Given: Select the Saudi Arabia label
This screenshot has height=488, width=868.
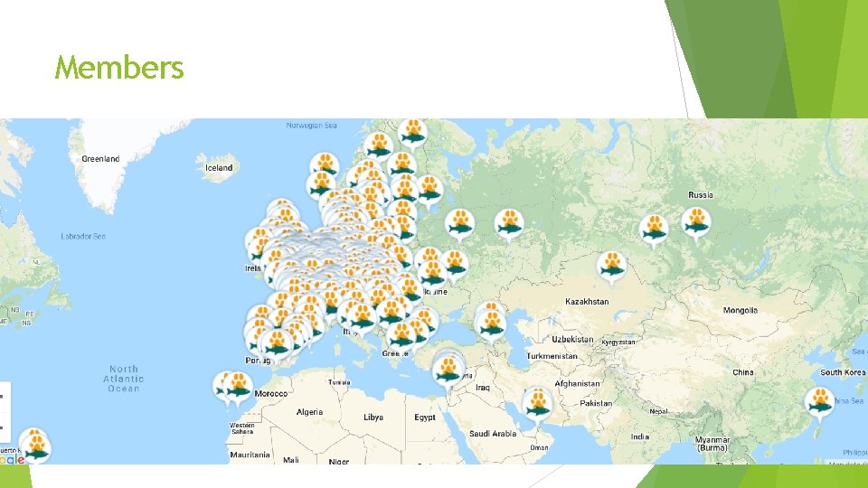Looking at the screenshot, I should [x=493, y=434].
